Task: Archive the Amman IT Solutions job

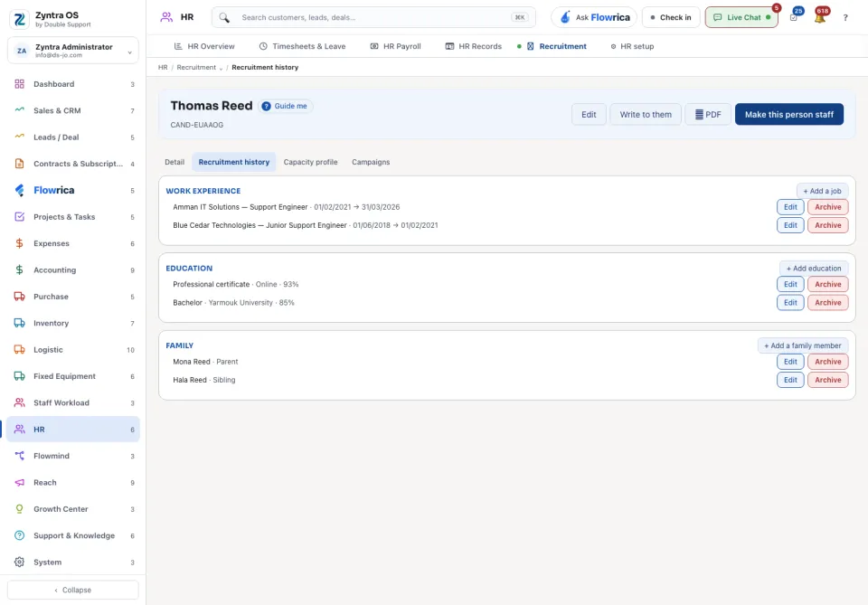Action: pyautogui.click(x=827, y=207)
